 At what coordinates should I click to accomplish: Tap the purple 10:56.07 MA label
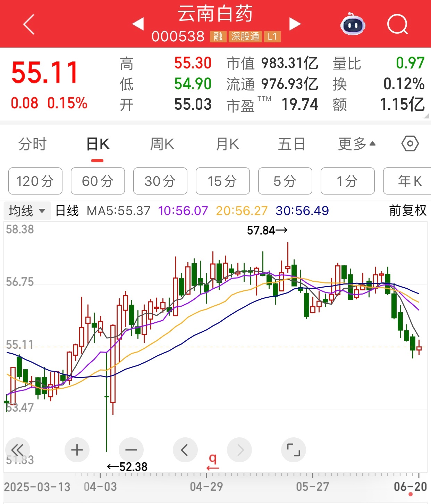(183, 210)
